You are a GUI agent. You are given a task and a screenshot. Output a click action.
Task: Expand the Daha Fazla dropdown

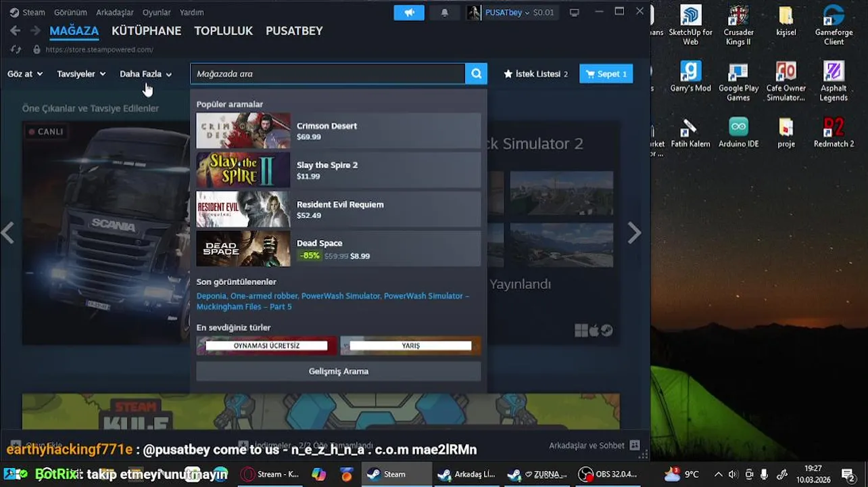point(145,74)
